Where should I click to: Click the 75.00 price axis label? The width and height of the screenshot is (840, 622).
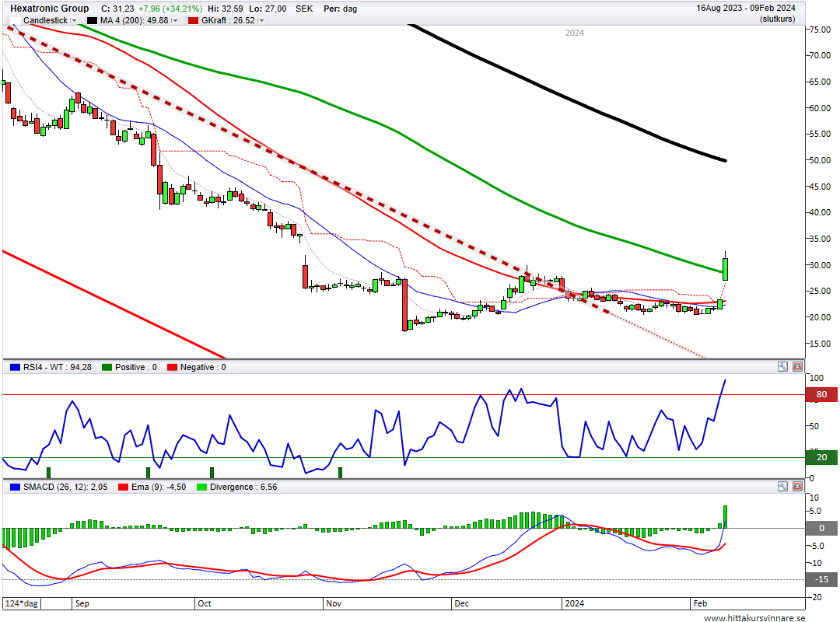coord(821,30)
